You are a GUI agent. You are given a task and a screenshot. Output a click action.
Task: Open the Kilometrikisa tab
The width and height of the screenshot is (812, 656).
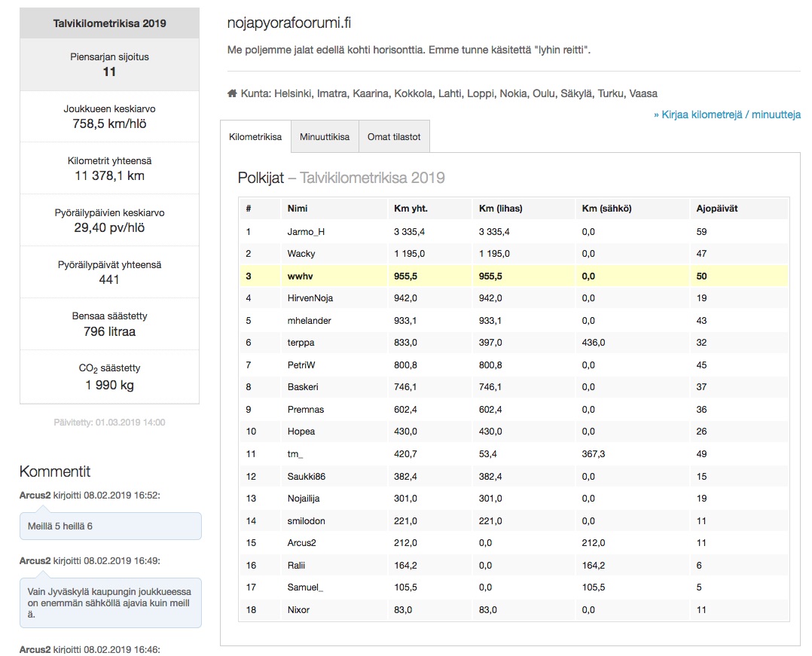255,137
